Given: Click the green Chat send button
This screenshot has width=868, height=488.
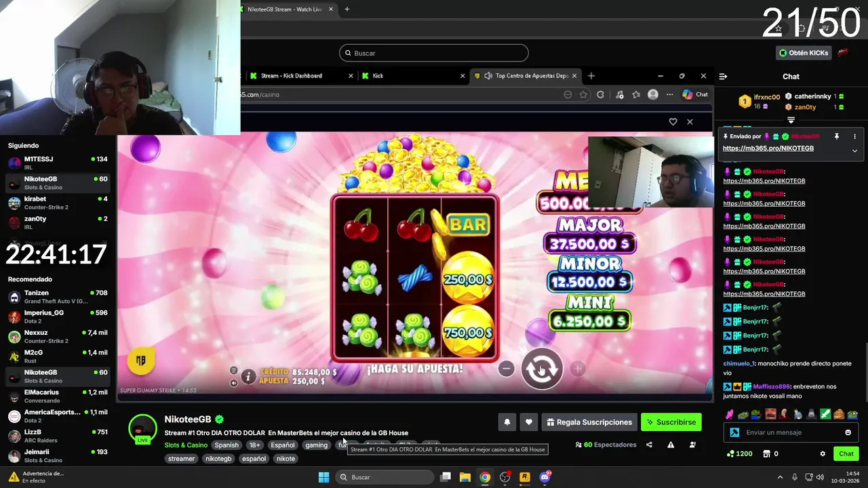Looking at the screenshot, I should point(846,453).
